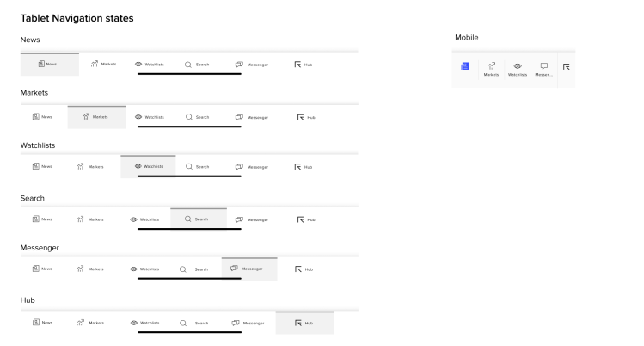Click the blue News icon in mobile navigation
Viewport: 644px width, 346px height.
coord(464,66)
